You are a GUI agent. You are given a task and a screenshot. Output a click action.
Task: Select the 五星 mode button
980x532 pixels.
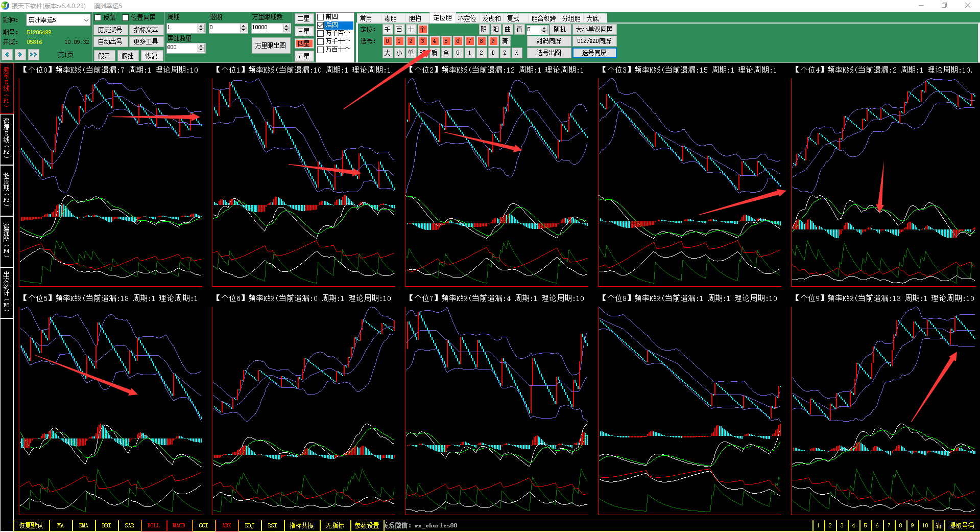[303, 56]
